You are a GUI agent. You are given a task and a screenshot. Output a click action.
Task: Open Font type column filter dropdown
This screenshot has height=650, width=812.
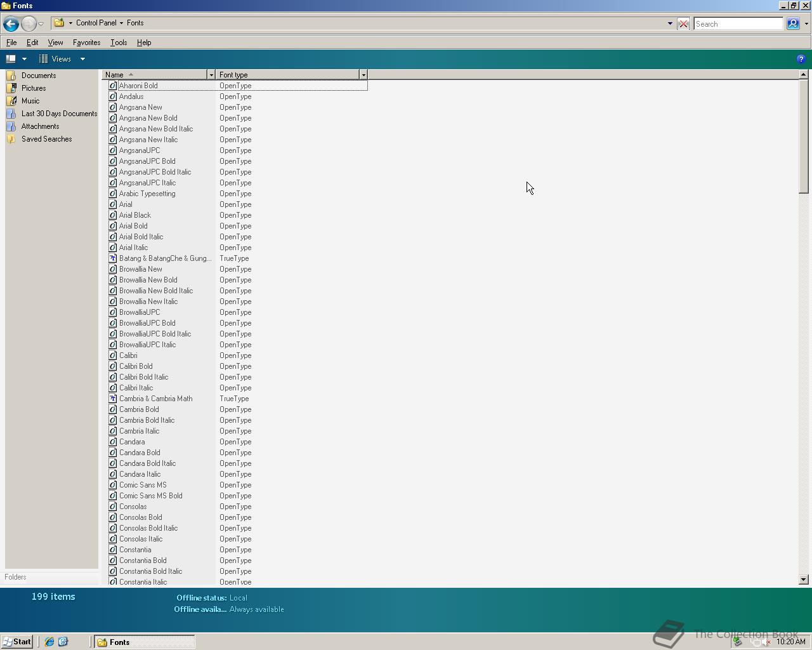[x=363, y=75]
